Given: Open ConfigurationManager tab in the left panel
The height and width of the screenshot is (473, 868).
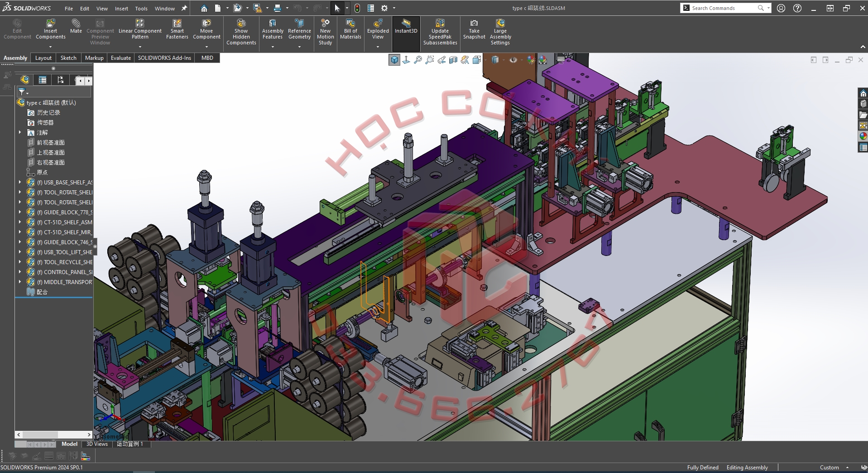Looking at the screenshot, I should (x=60, y=80).
